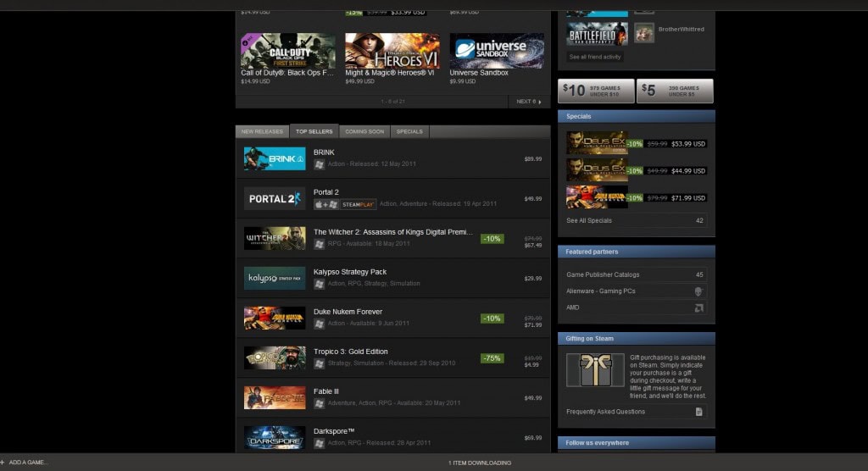The width and height of the screenshot is (868, 471).
Task: Click the Kalypso Strategy Pack image
Action: coord(275,279)
